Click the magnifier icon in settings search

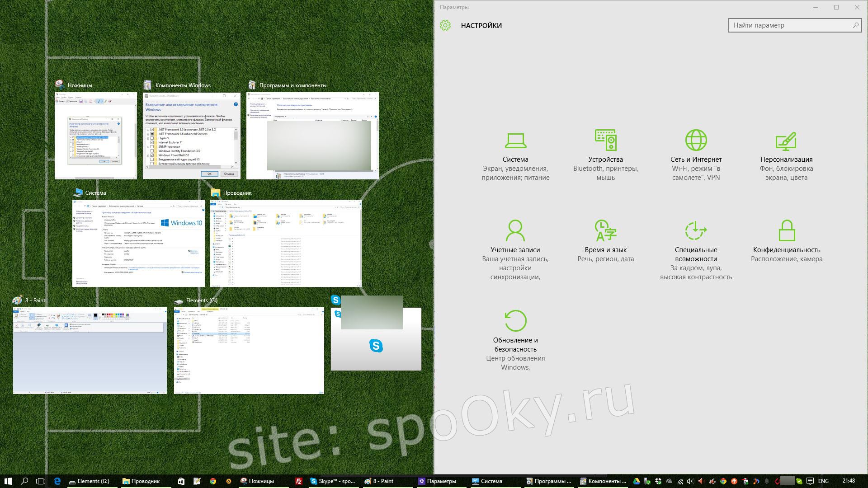pyautogui.click(x=855, y=25)
